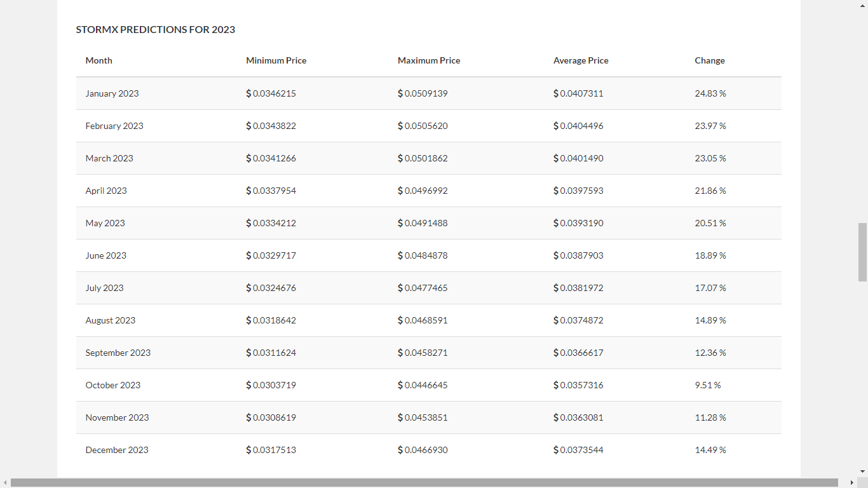Click the horizontal scrollbar thumb

click(x=424, y=483)
